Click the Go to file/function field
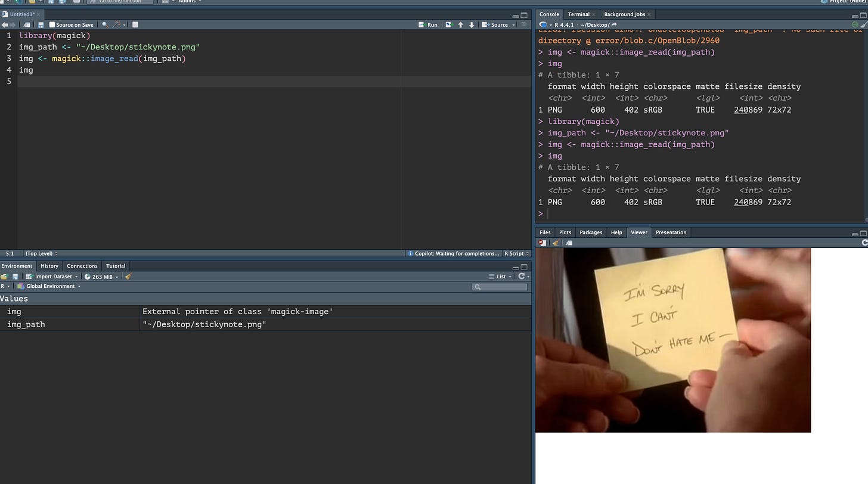This screenshot has height=484, width=868. pos(119,2)
